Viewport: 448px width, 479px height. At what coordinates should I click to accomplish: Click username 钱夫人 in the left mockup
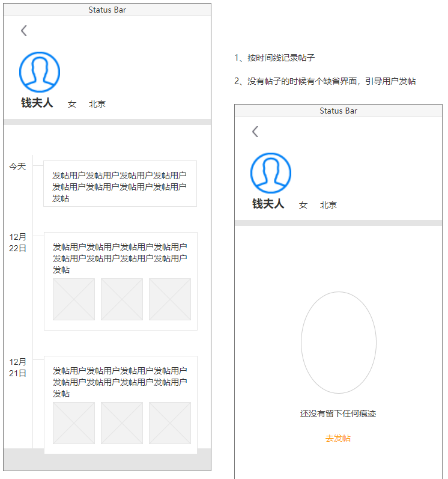37,103
